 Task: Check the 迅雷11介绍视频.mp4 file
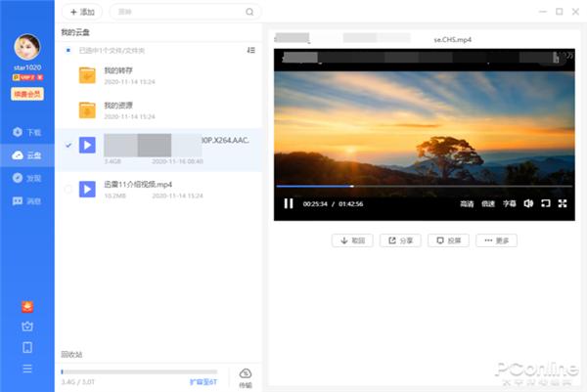(68, 189)
